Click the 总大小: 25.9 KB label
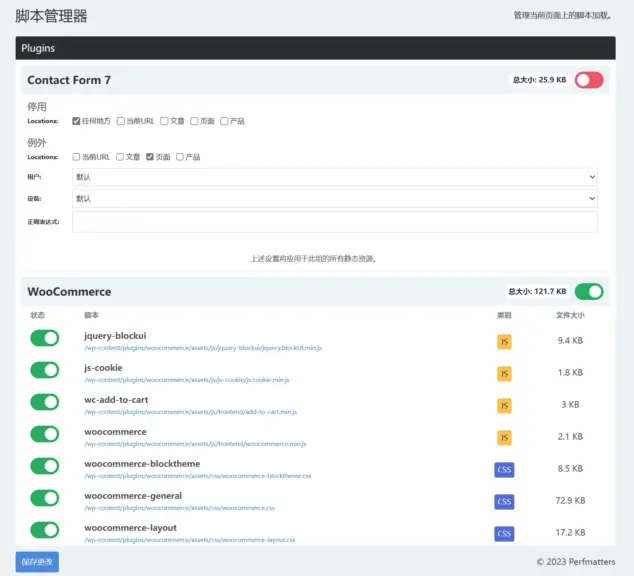The width and height of the screenshot is (634, 576). (x=539, y=80)
